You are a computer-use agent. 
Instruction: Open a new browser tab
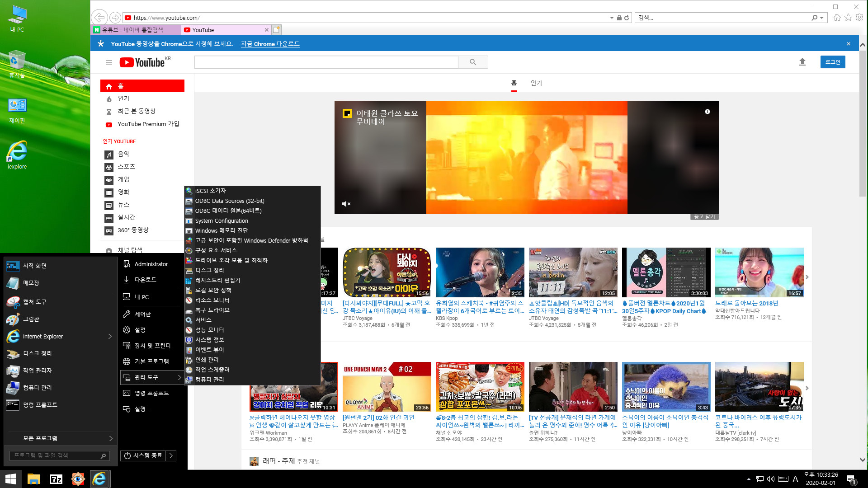[277, 30]
